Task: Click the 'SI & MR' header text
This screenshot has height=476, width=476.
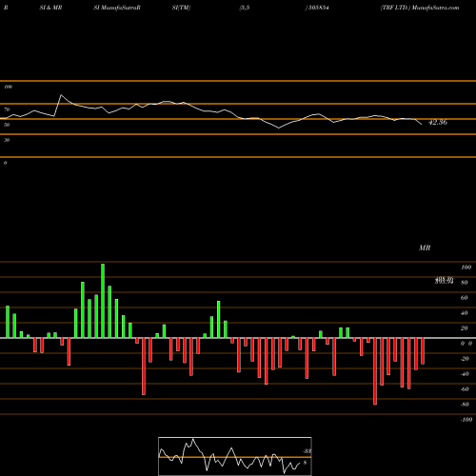Action: point(50,8)
